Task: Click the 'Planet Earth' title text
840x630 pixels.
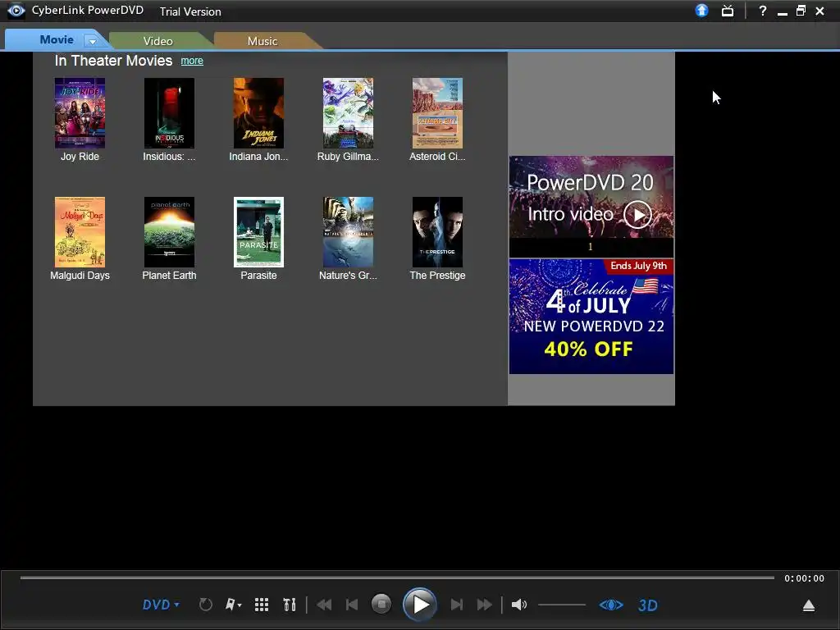Action: pyautogui.click(x=169, y=276)
